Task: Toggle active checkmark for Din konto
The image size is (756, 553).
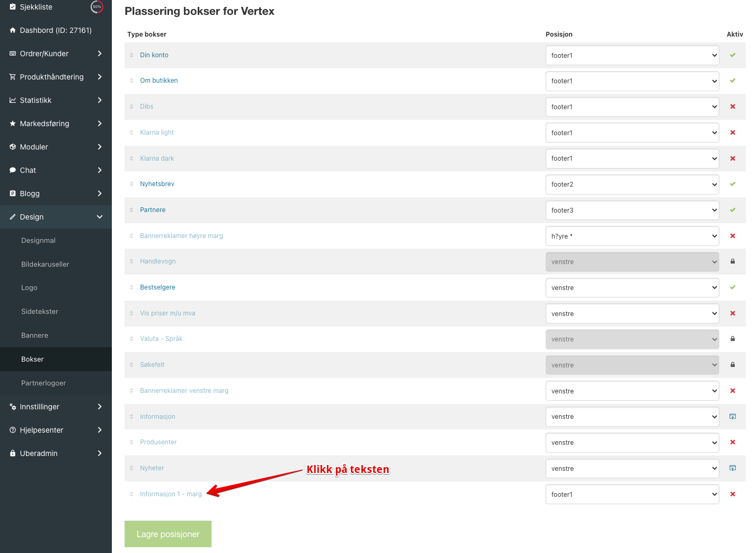Action: tap(733, 55)
